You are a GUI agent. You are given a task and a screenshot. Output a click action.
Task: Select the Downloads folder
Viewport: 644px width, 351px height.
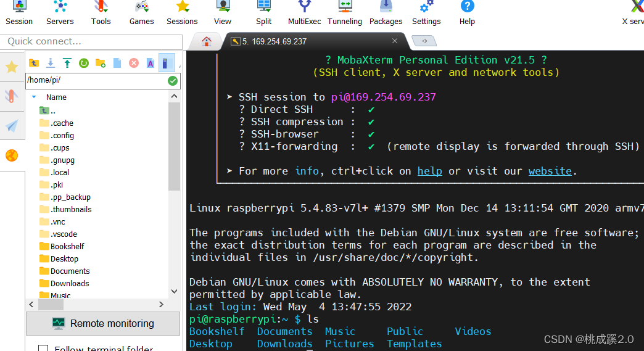(65, 283)
